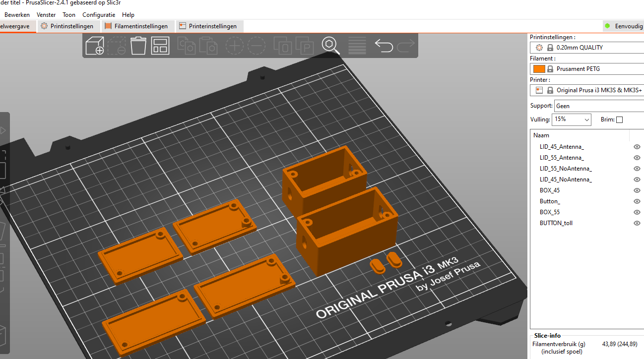The height and width of the screenshot is (359, 644).
Task: Toggle visibility of LID_45_NoAntenna_
Action: [x=637, y=179]
